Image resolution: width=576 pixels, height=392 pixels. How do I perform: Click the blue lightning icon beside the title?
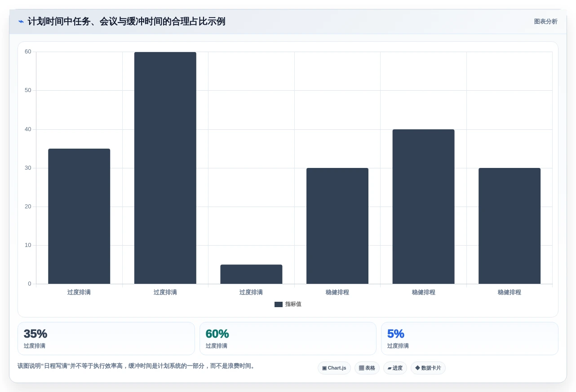tap(21, 22)
